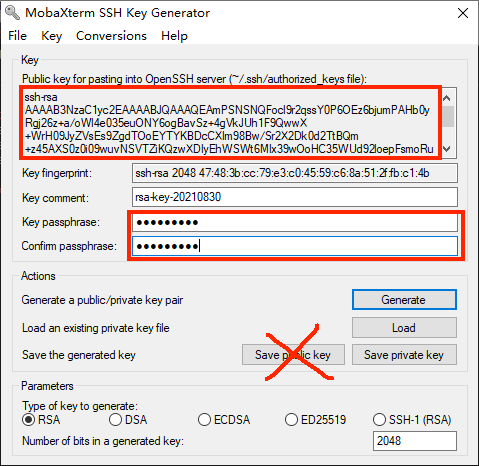Select the ED25519 key type
479x466 pixels.
click(291, 420)
